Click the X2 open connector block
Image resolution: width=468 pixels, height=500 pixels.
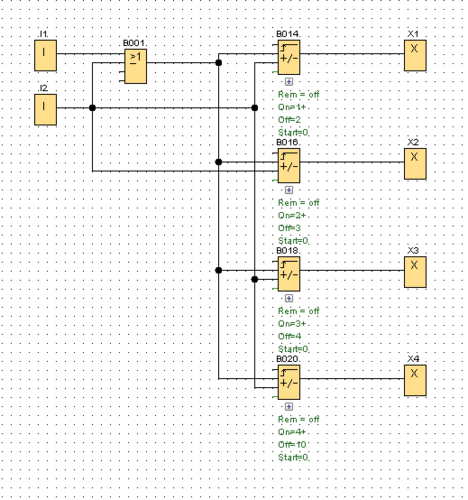pos(415,164)
